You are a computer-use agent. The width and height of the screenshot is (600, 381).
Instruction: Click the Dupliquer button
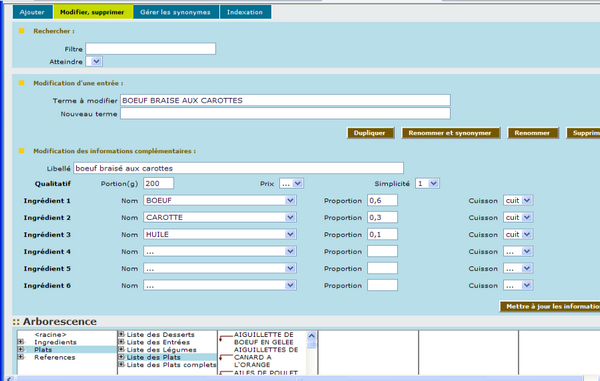(x=370, y=133)
